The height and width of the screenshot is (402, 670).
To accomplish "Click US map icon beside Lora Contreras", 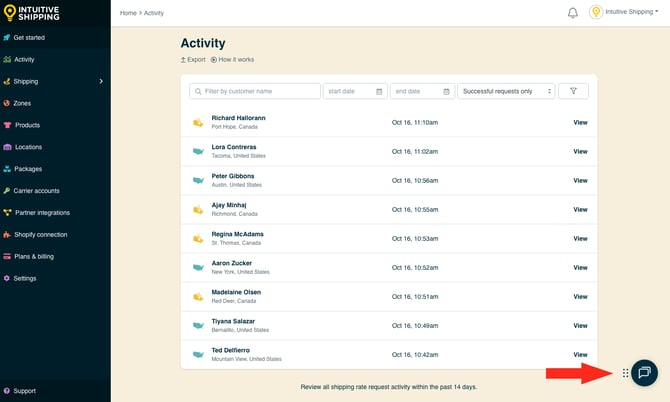I will (198, 151).
